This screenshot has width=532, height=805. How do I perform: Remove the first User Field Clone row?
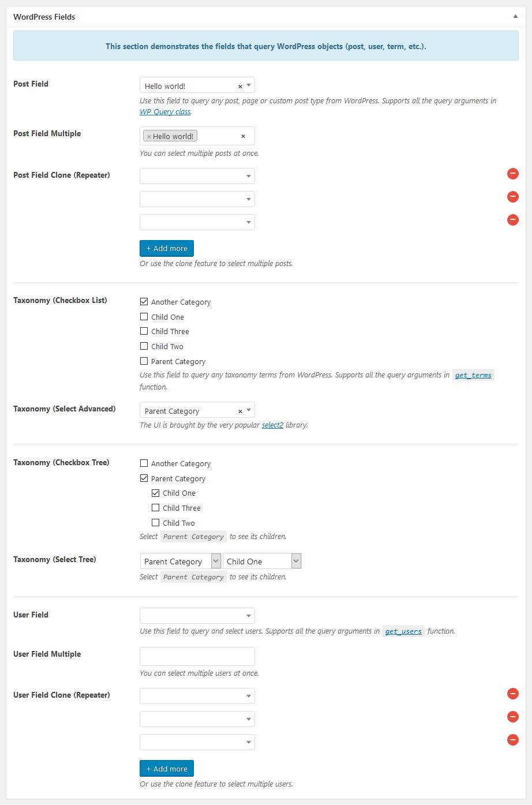512,694
